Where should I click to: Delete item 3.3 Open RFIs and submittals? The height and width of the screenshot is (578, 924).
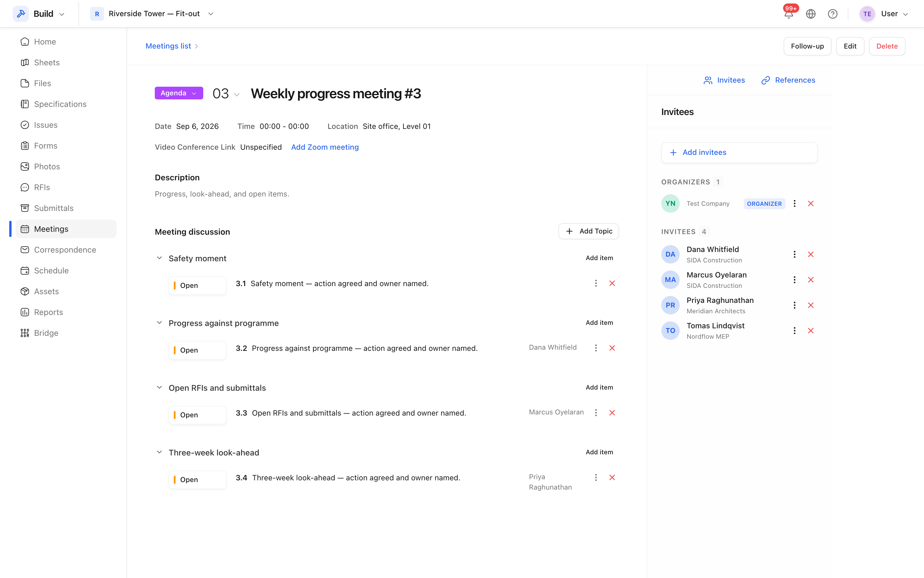(612, 413)
